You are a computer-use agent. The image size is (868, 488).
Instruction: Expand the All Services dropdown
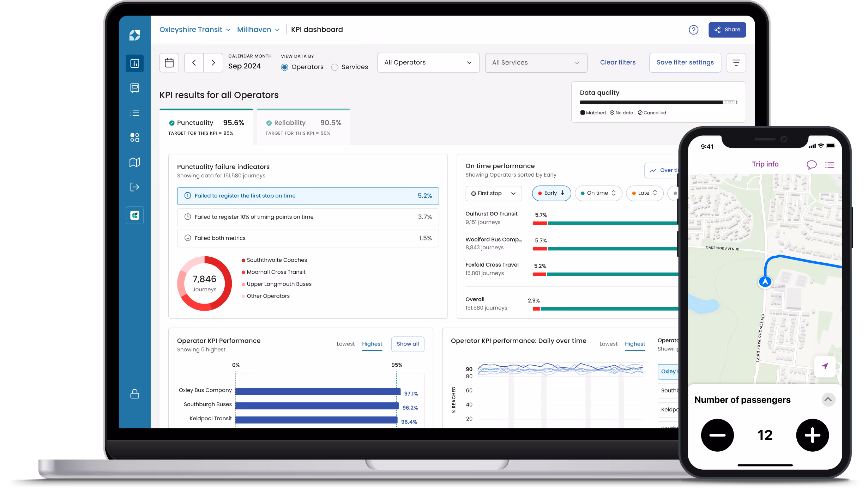pos(536,62)
